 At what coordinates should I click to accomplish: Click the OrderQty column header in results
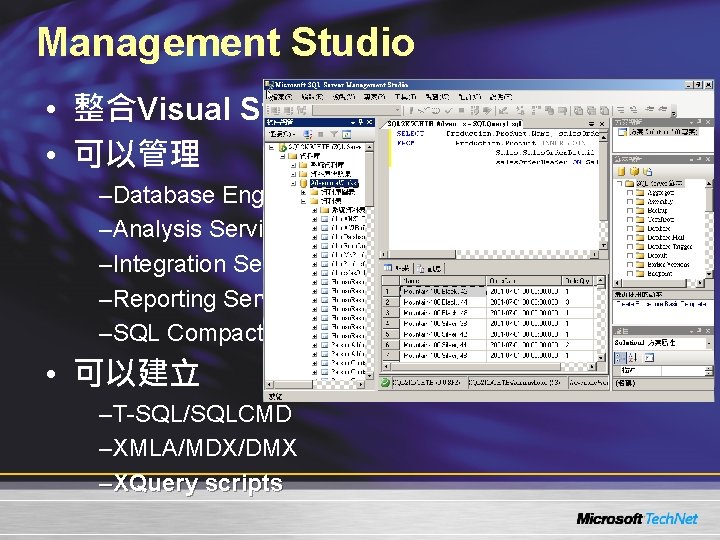click(x=578, y=281)
